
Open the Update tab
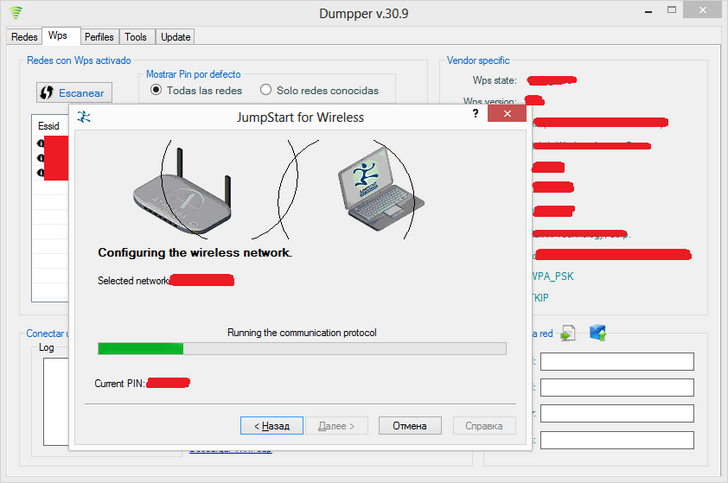tap(175, 37)
